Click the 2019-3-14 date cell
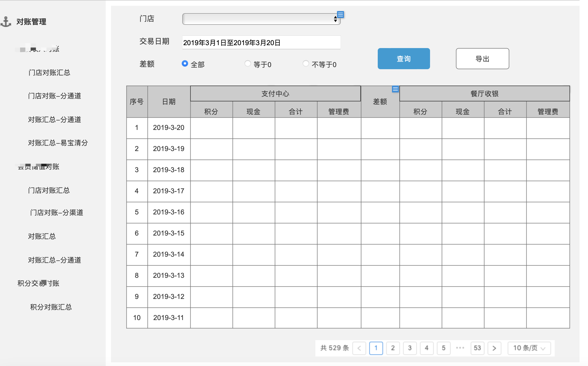Screen dimensions: 588x366 [169, 255]
